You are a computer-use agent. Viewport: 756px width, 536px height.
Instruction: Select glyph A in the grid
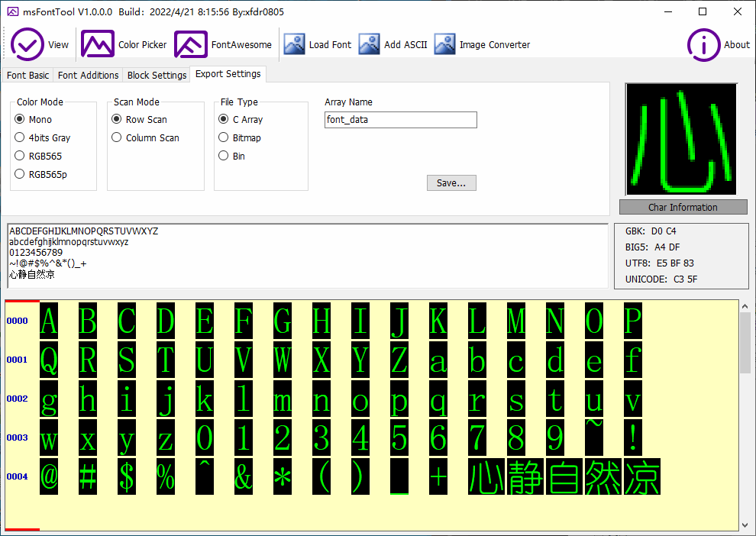point(49,321)
